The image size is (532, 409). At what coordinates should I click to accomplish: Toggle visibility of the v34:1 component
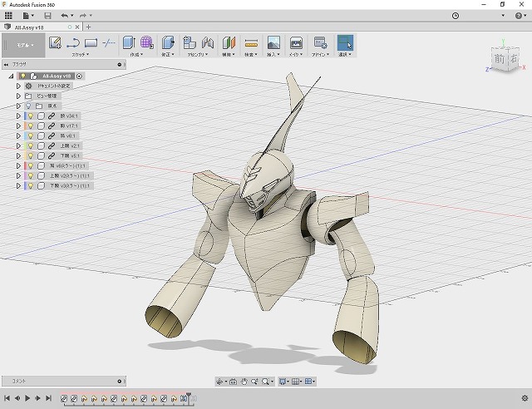[x=31, y=116]
